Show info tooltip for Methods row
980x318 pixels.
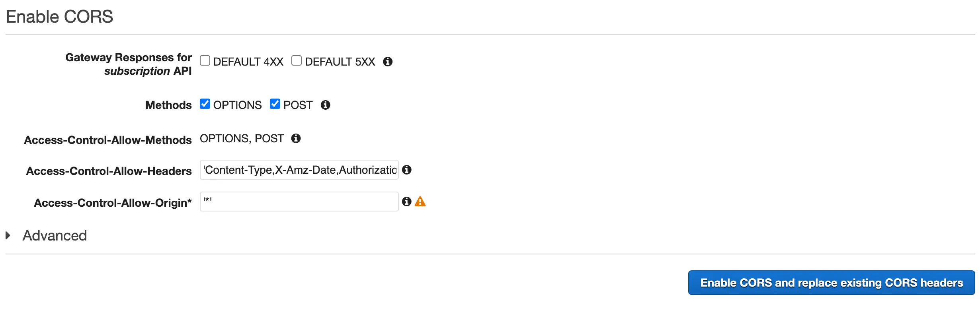(326, 105)
